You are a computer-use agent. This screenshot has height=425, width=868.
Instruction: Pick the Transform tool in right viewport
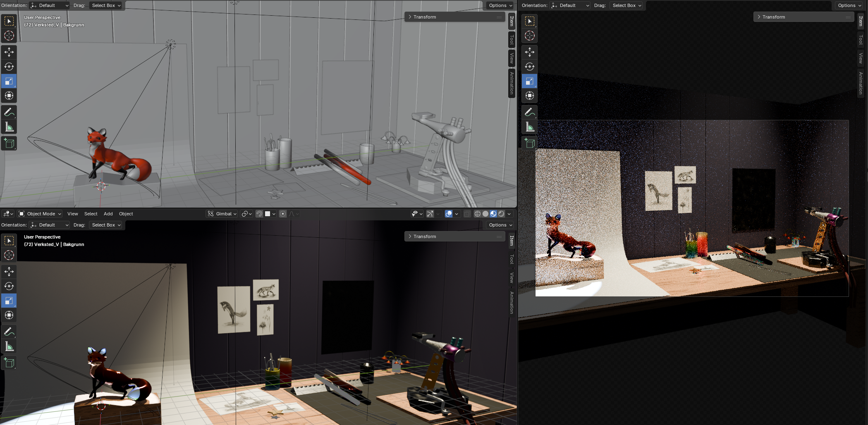click(x=530, y=96)
